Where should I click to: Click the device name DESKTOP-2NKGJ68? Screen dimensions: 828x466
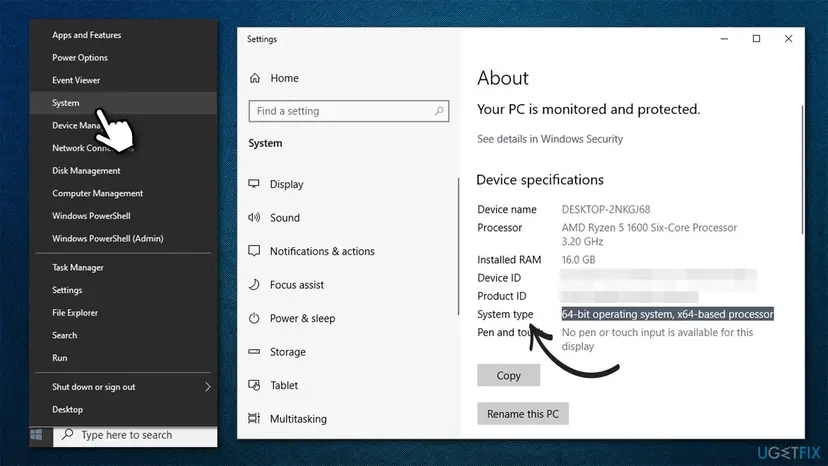[606, 209]
